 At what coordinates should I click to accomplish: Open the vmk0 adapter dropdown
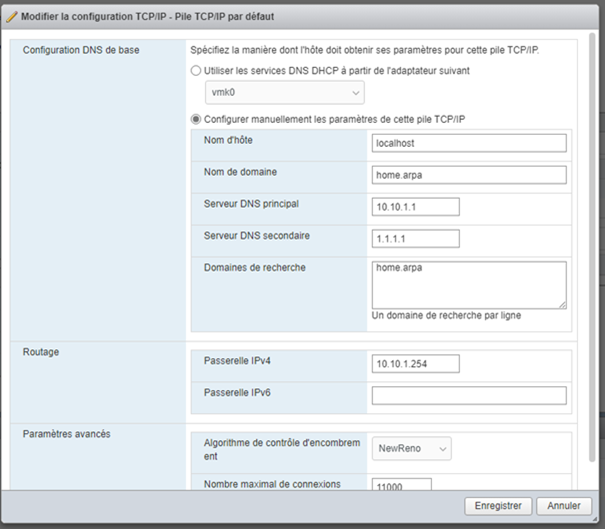coord(284,93)
